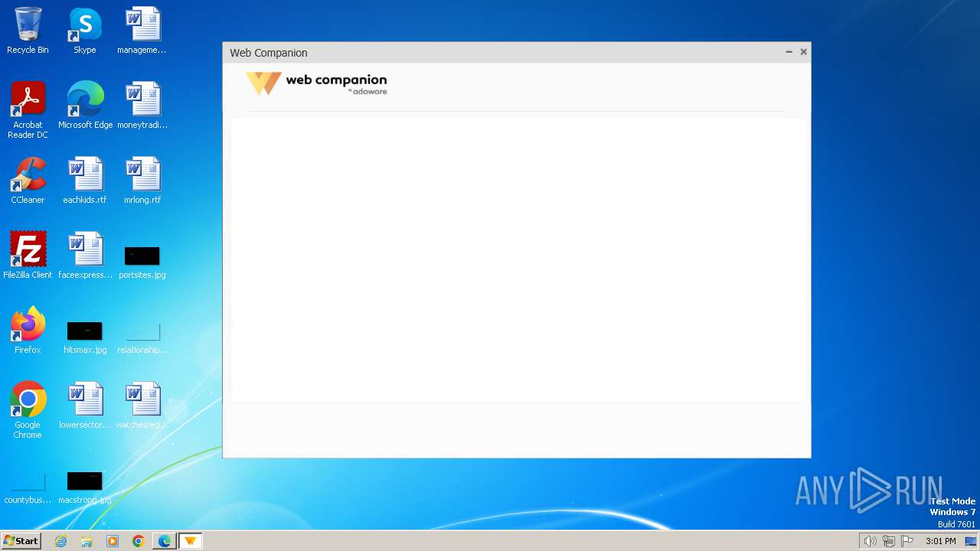
Task: Open Internet Explorer from the taskbar
Action: [61, 541]
